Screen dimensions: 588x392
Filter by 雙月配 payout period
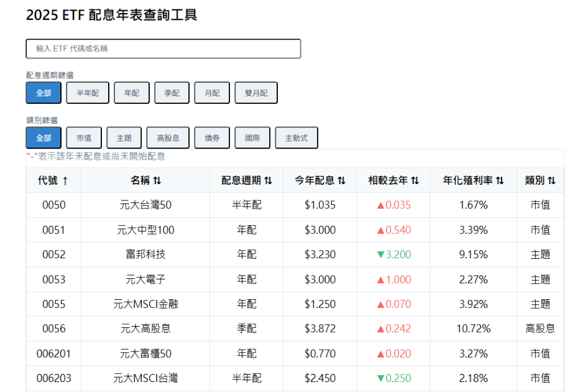(x=256, y=93)
